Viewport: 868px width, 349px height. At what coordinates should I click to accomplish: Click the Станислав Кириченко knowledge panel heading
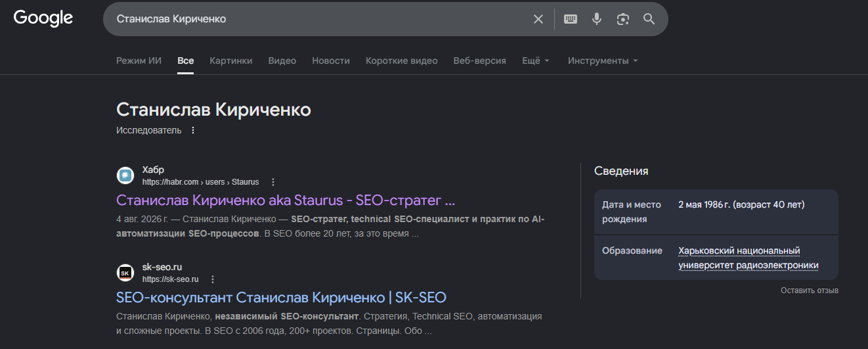213,110
